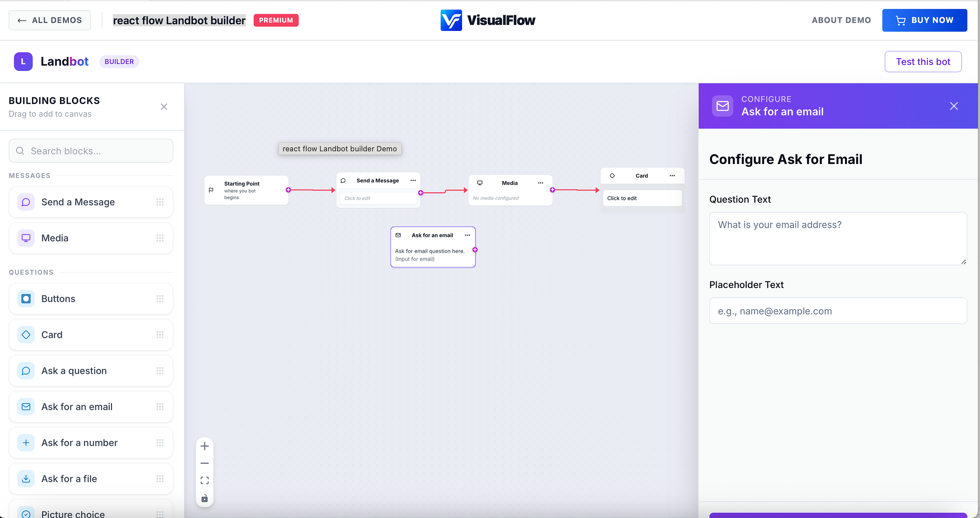Zoom out on the canvas
This screenshot has width=980, height=518.
(x=205, y=463)
